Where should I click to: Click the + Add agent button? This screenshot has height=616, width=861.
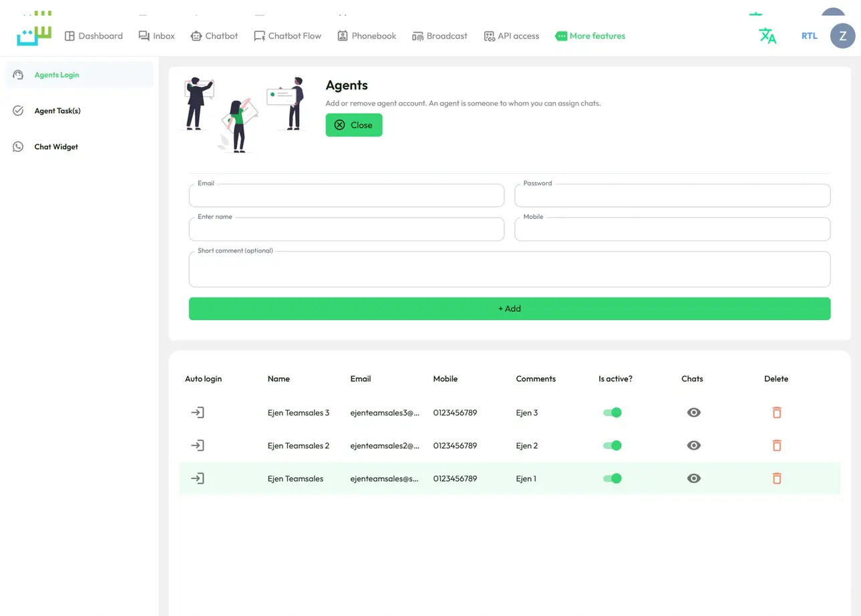click(x=510, y=309)
